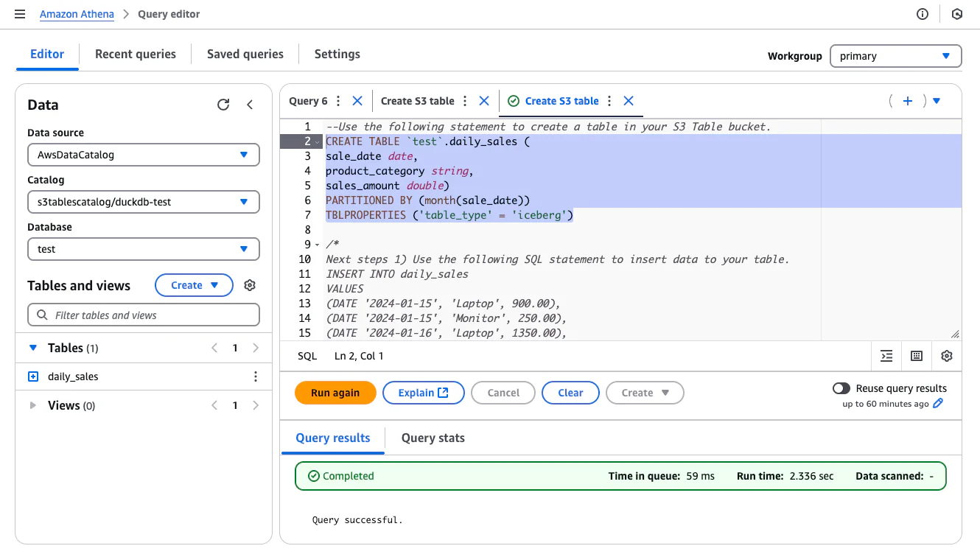This screenshot has height=557, width=980.
Task: Switch to Recent queries tab
Action: 136,54
